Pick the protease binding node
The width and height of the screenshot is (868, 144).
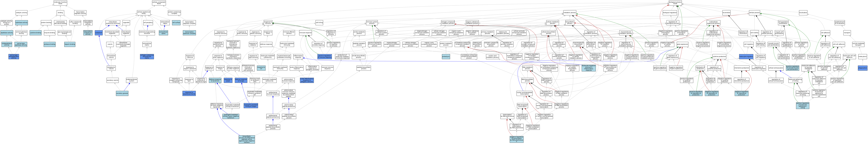50,44
